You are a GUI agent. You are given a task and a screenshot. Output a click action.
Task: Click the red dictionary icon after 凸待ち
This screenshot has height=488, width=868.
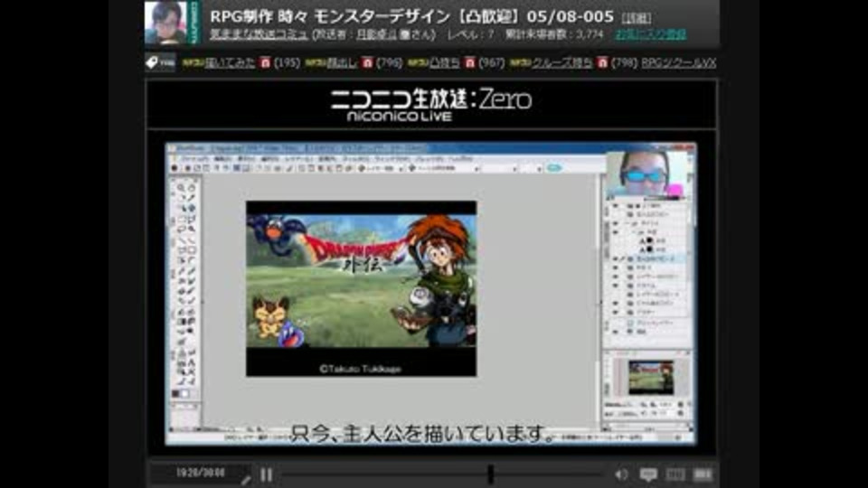470,63
